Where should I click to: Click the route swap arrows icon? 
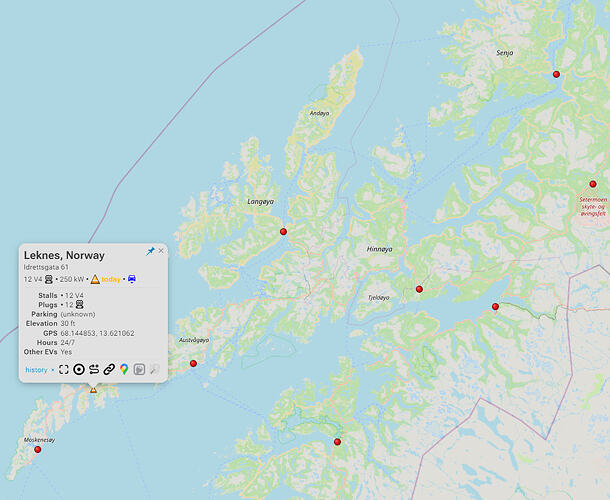click(x=94, y=369)
